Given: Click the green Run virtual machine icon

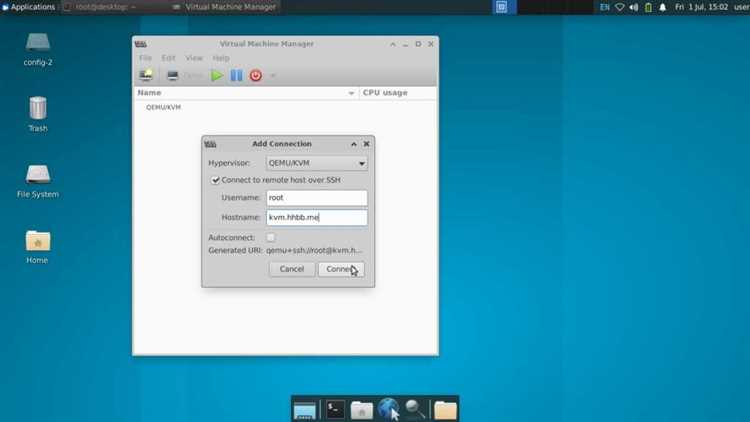Looking at the screenshot, I should tap(217, 76).
